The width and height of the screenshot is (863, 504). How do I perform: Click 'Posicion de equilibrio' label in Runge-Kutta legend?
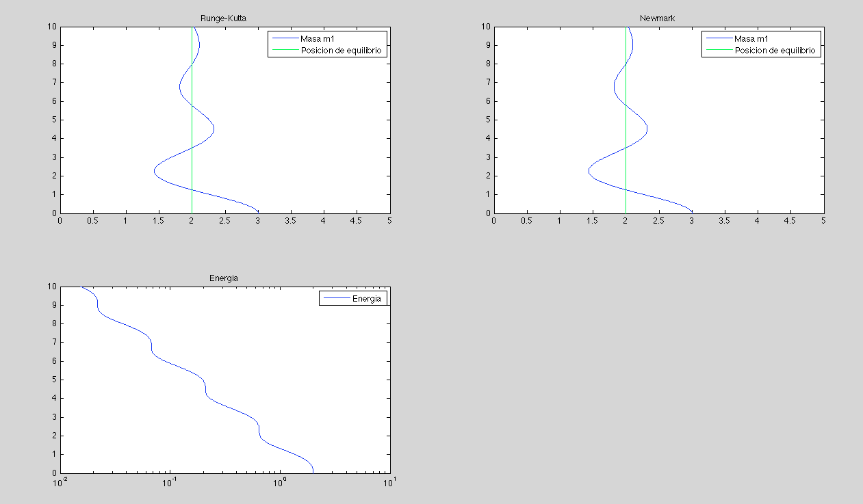(341, 51)
